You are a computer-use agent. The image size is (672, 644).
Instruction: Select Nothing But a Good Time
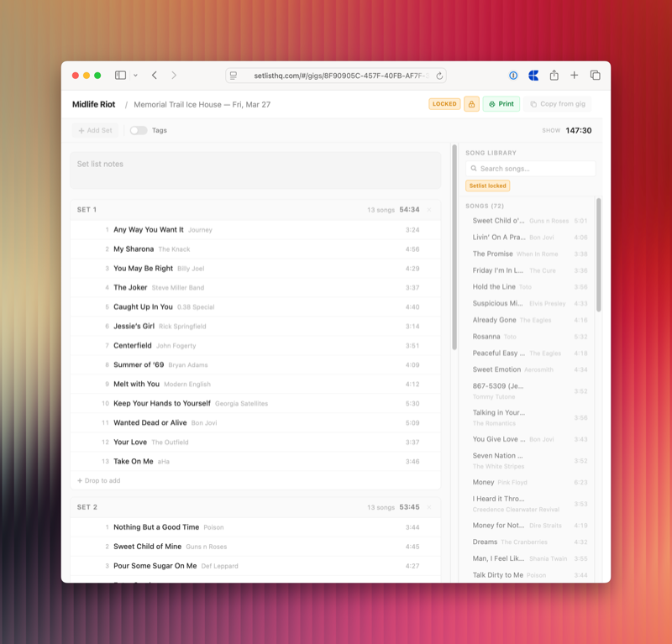[255, 527]
